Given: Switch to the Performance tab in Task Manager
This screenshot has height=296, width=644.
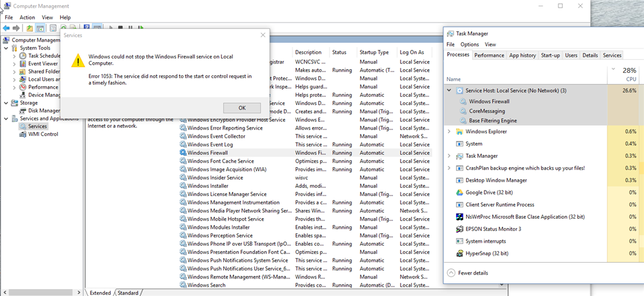Looking at the screenshot, I should pos(489,55).
